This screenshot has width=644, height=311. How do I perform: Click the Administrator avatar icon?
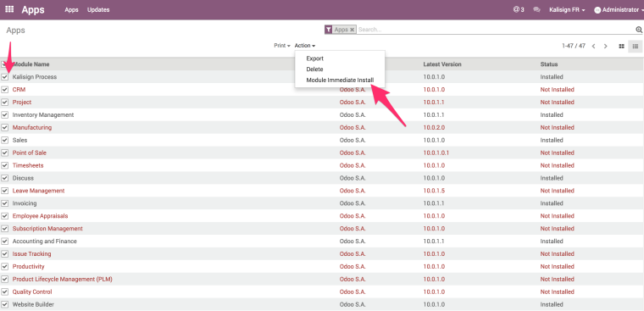click(597, 10)
